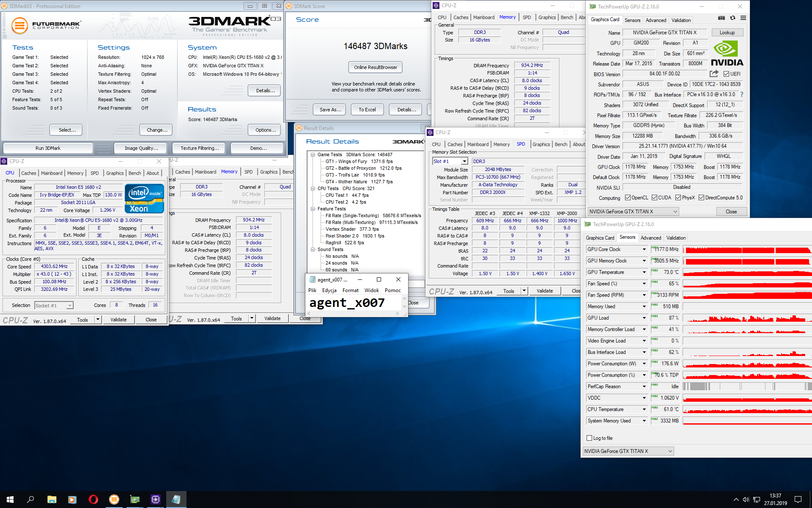Collapse the Game Tests tree node
This screenshot has width=812, height=508.
[x=313, y=155]
